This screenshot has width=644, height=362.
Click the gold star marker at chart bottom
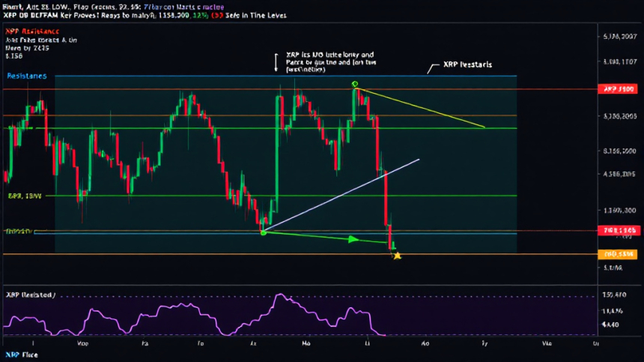[397, 256]
